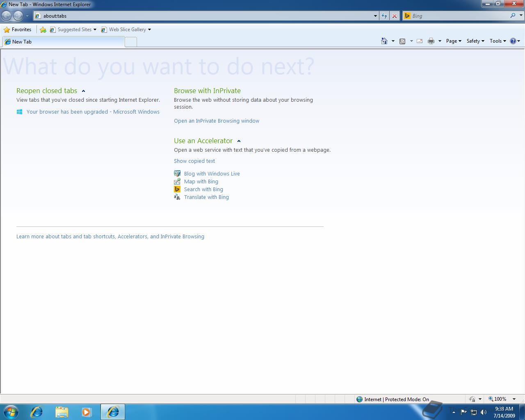Open the recent pages dropdown beside Forward

point(27,16)
